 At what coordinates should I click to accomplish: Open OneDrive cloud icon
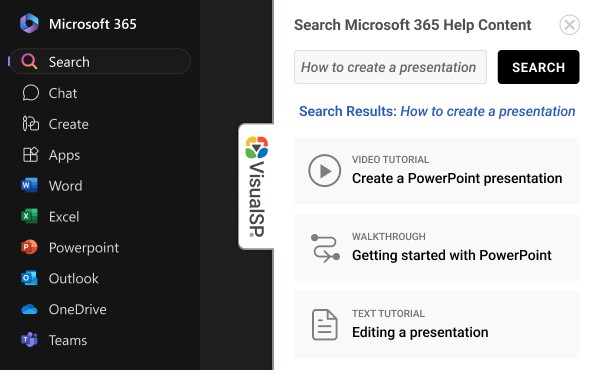(x=29, y=309)
